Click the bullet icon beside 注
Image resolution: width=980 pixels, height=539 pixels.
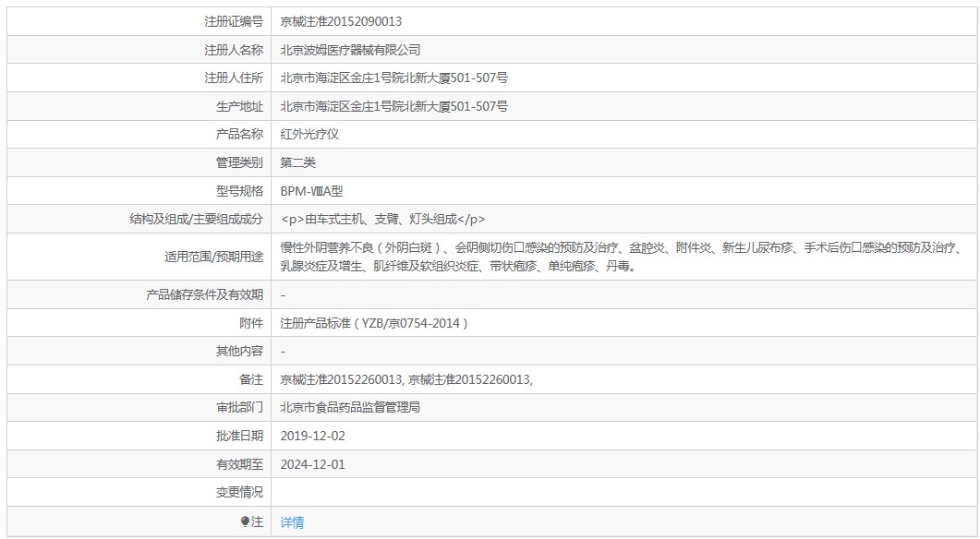245,521
